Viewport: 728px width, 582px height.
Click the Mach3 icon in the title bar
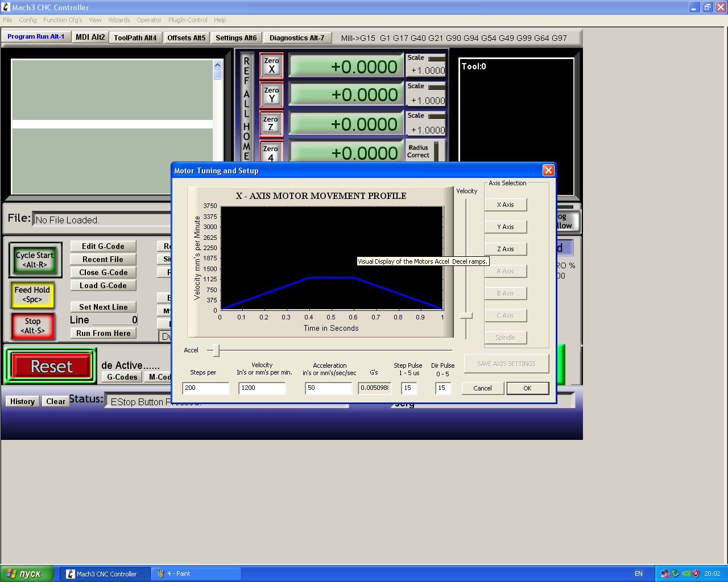tap(6, 7)
